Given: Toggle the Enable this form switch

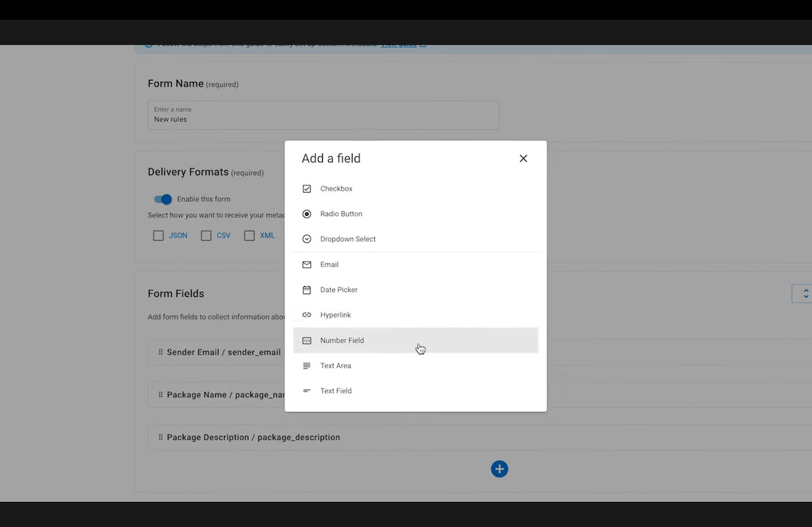Looking at the screenshot, I should 163,199.
